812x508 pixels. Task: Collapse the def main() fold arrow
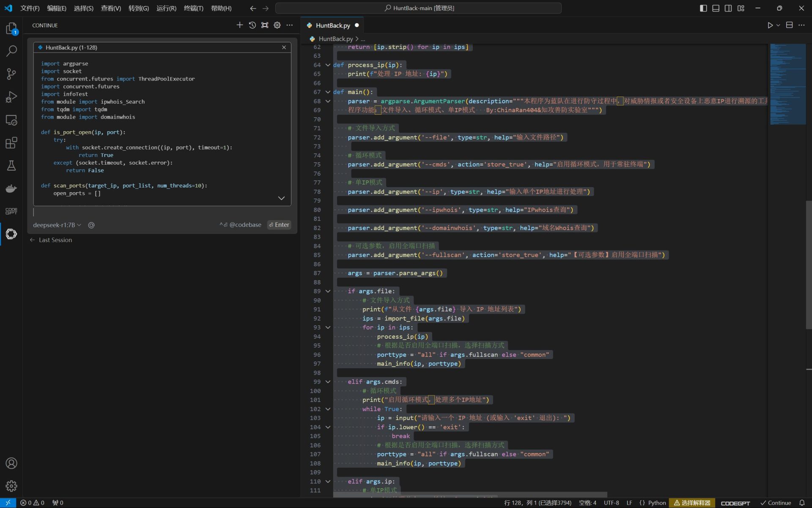point(328,92)
